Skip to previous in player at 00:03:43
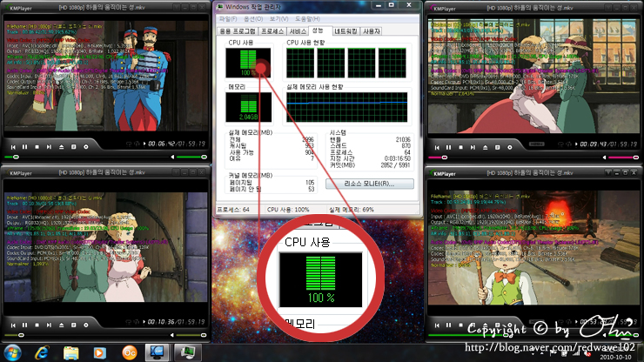Screen dimensions: 644x362 [x=437, y=147]
